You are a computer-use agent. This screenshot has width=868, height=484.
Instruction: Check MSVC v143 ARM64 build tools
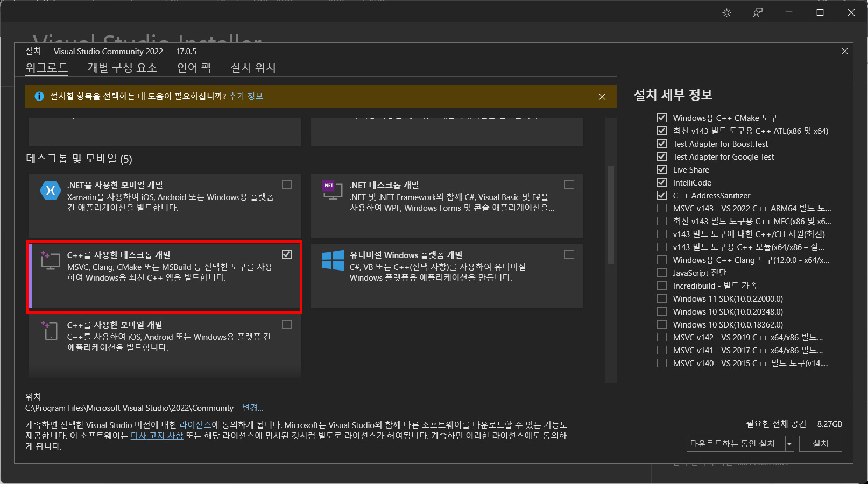click(x=662, y=208)
